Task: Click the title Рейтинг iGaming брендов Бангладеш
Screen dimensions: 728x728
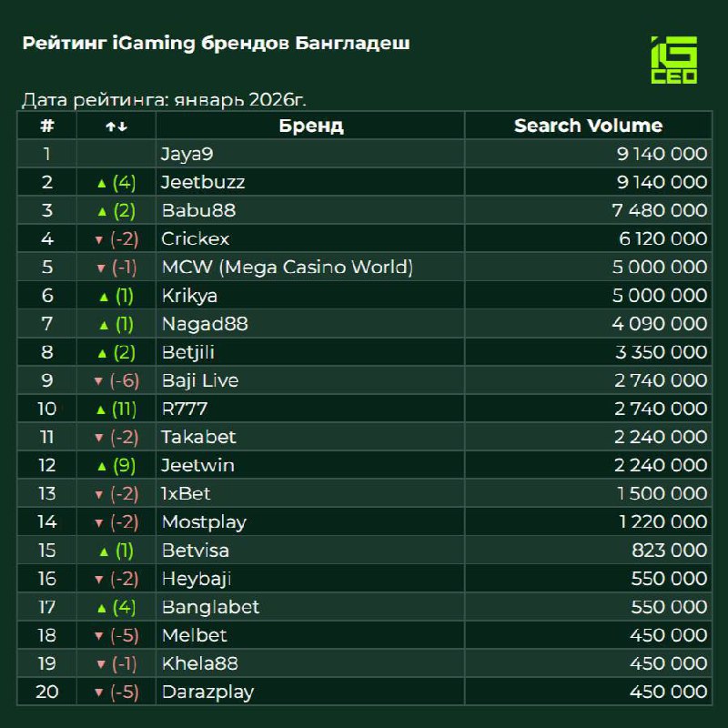Action: coord(216,43)
